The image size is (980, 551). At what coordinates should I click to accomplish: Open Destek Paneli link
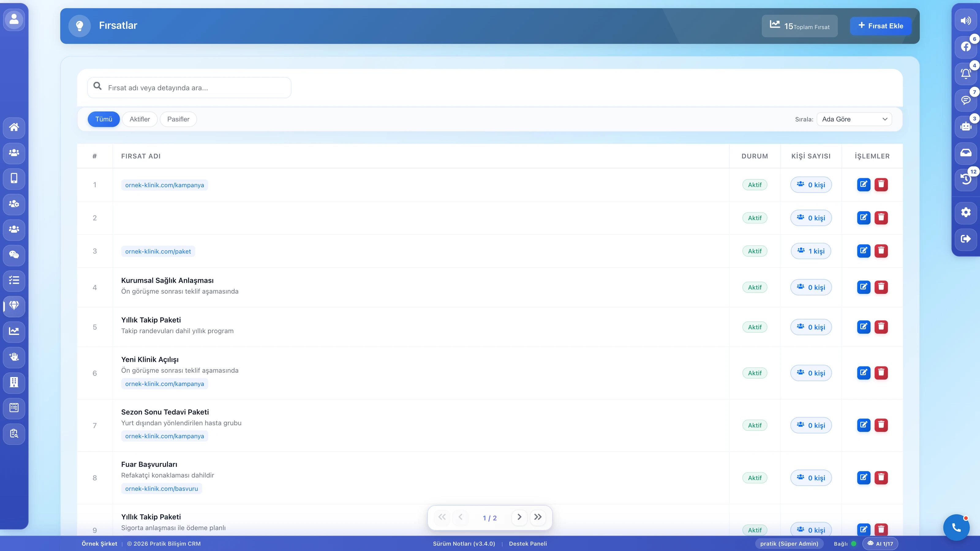pyautogui.click(x=528, y=544)
